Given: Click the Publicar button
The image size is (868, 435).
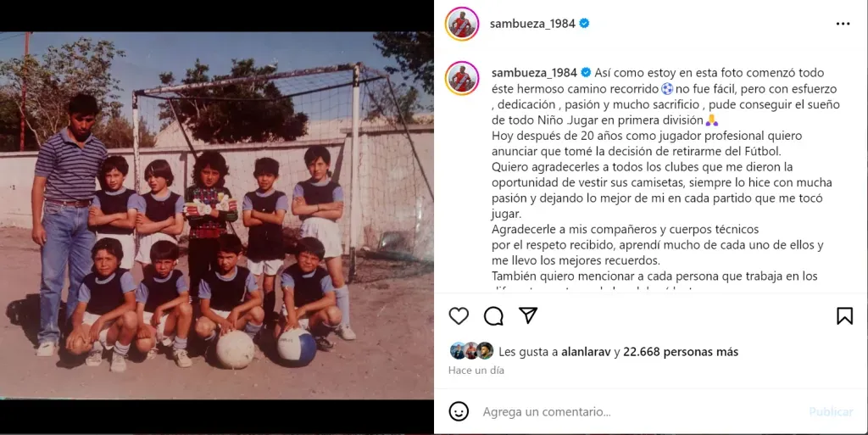Looking at the screenshot, I should pyautogui.click(x=831, y=412).
